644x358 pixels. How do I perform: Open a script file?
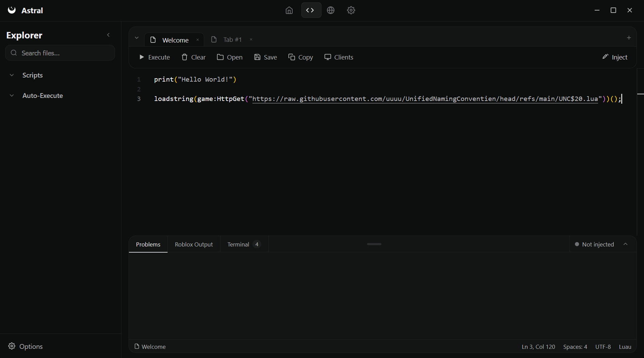point(230,57)
